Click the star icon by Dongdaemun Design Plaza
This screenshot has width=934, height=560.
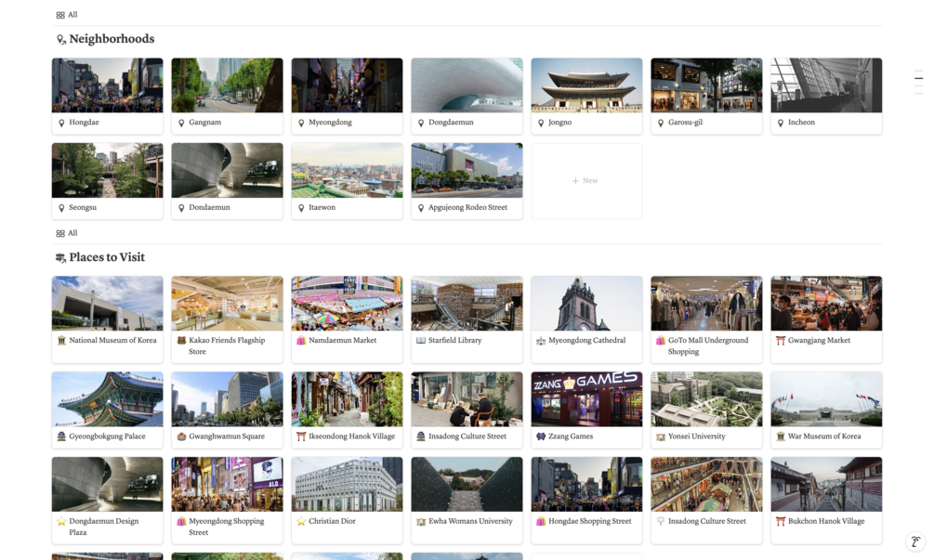pyautogui.click(x=61, y=521)
